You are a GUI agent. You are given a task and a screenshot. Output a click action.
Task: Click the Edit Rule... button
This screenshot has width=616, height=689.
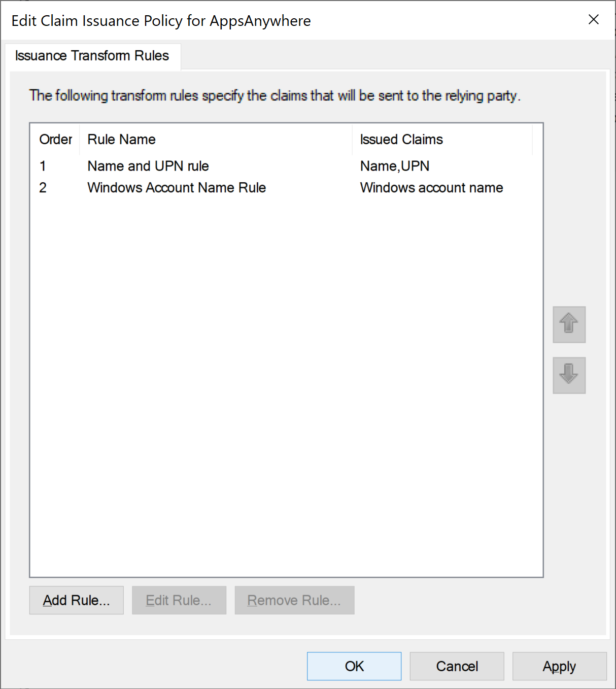pyautogui.click(x=179, y=600)
